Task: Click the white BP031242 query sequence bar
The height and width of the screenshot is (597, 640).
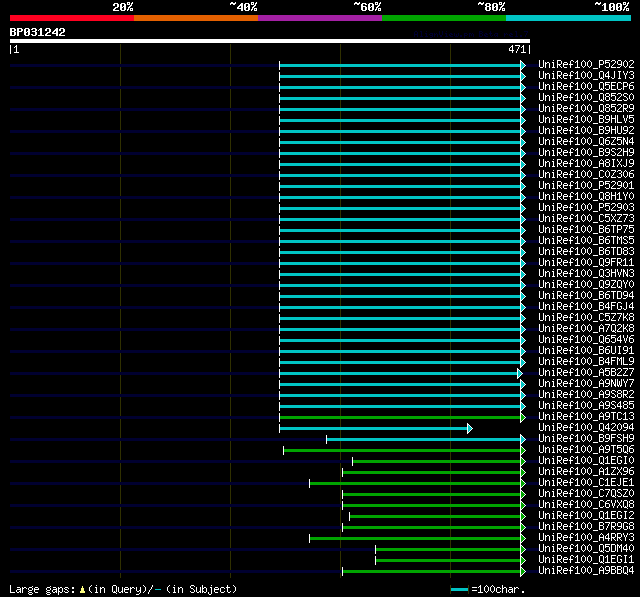Action: tap(270, 41)
